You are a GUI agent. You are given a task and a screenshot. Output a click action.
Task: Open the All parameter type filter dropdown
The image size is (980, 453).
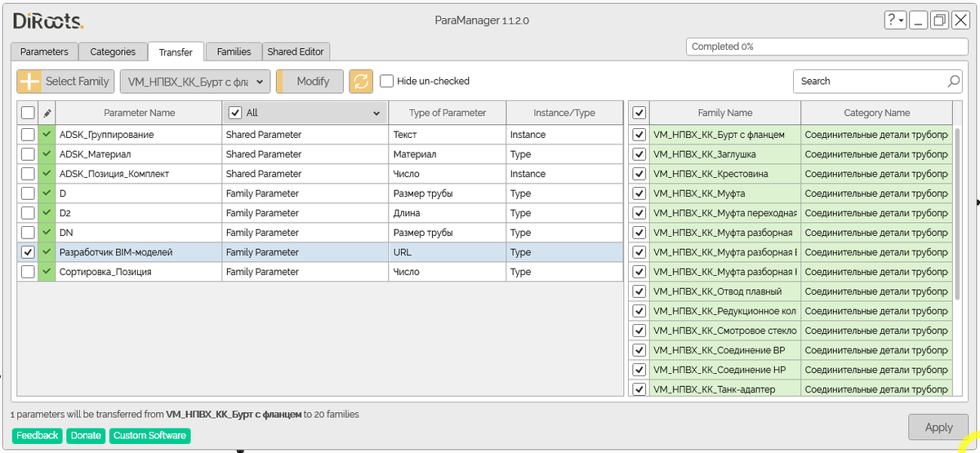376,113
